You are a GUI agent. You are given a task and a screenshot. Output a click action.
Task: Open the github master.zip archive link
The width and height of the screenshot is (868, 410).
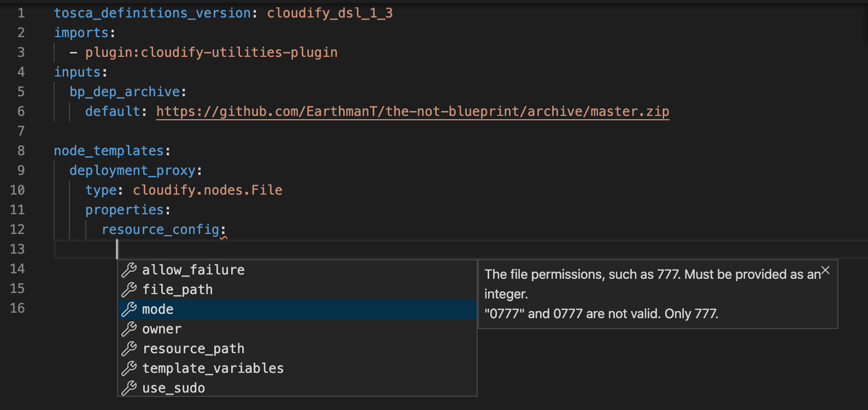click(413, 112)
